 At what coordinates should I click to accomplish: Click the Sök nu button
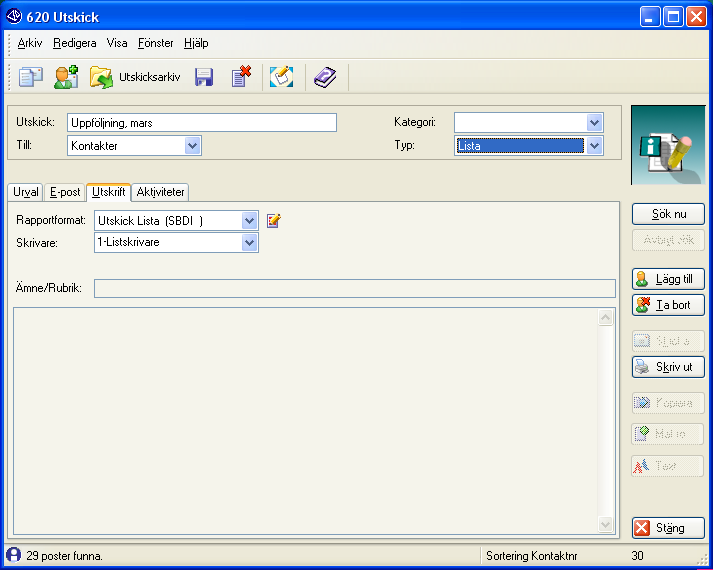coord(668,214)
